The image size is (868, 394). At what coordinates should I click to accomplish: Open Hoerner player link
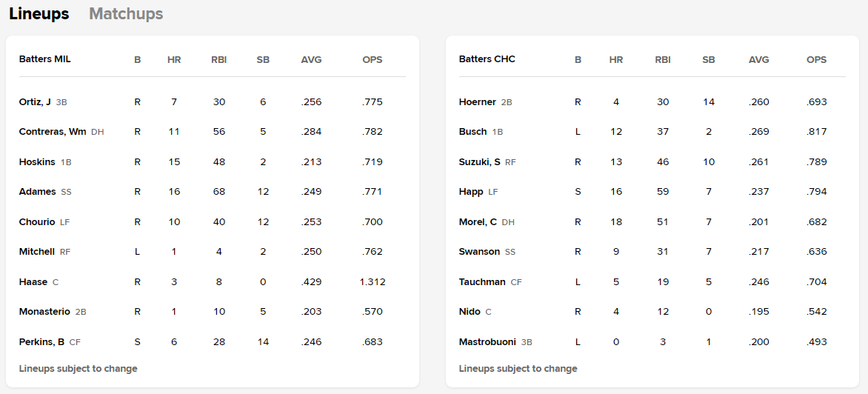(478, 102)
